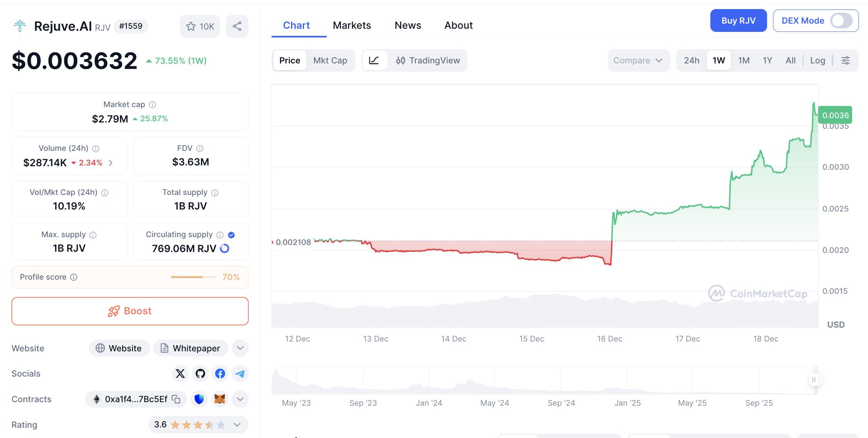This screenshot has height=438, width=868.
Task: Switch chart to Mkt Cap view
Action: [x=330, y=60]
